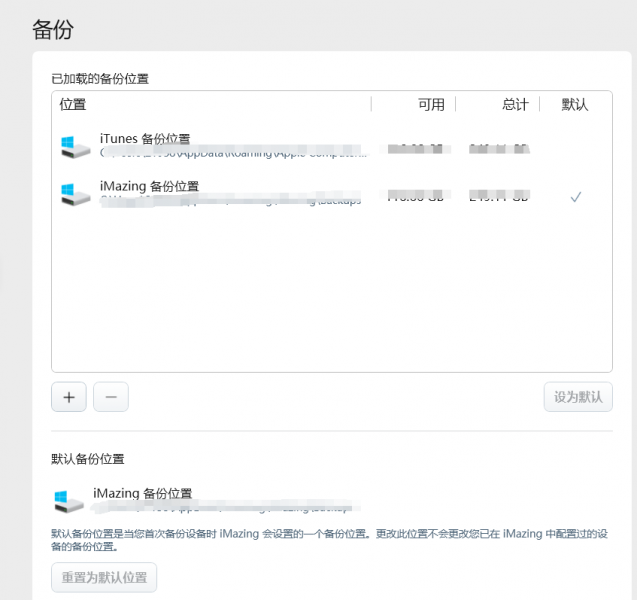Click the default checkmark on the iMazing row
Viewport: 637px width, 600px height.
pos(576,197)
